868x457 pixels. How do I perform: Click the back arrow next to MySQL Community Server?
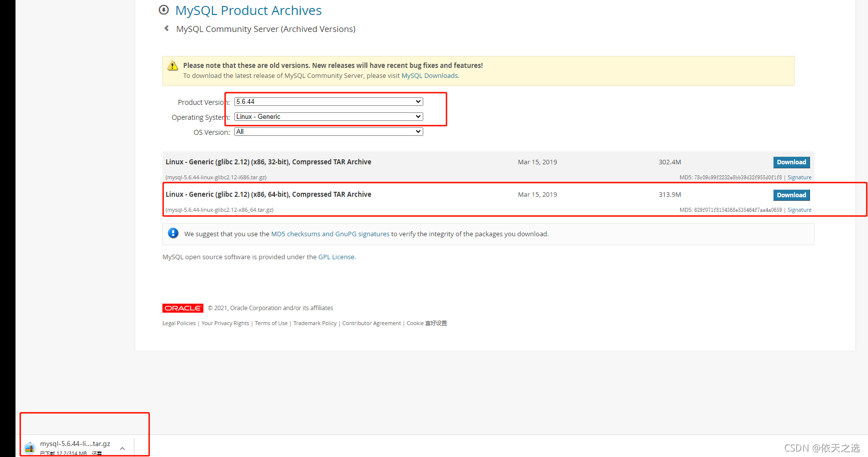pyautogui.click(x=166, y=28)
